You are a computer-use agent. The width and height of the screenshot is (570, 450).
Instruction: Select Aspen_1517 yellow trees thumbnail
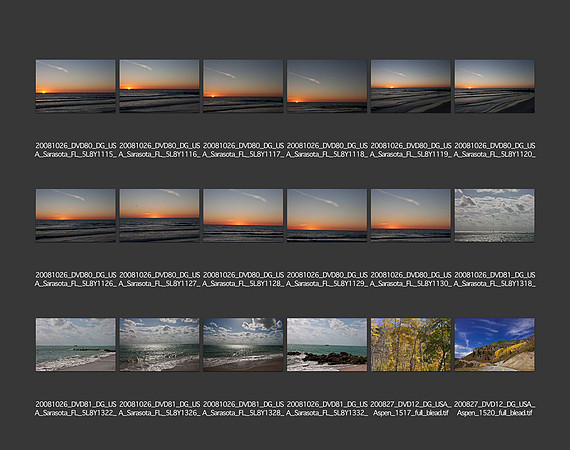[411, 345]
